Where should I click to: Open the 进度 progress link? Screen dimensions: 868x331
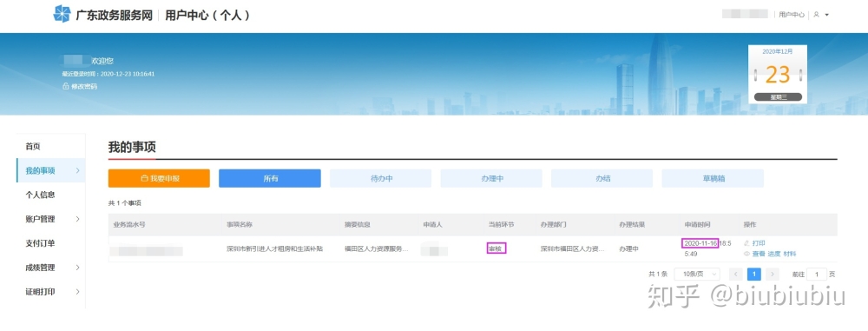tap(774, 254)
